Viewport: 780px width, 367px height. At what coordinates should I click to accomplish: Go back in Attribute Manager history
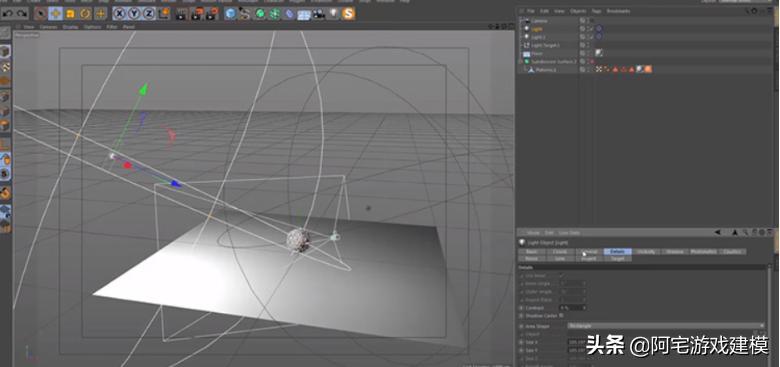[718, 232]
